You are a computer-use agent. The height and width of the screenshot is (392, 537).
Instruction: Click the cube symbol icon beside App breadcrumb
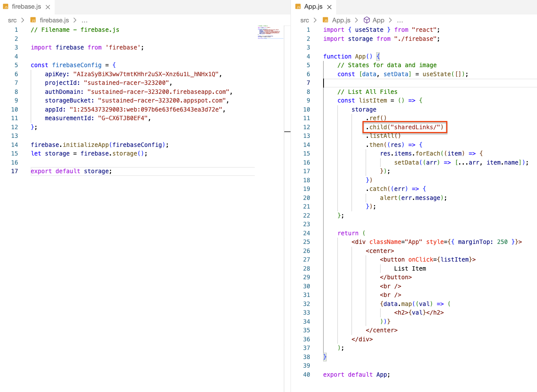(366, 20)
